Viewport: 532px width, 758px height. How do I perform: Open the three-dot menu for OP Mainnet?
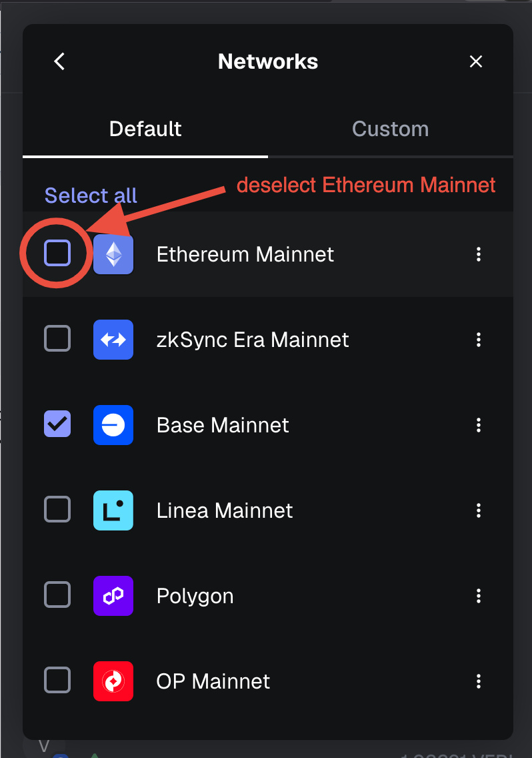(x=479, y=681)
